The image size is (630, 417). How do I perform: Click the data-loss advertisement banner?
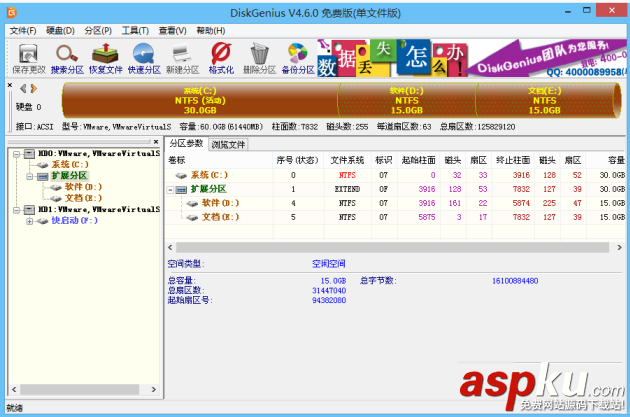392,58
